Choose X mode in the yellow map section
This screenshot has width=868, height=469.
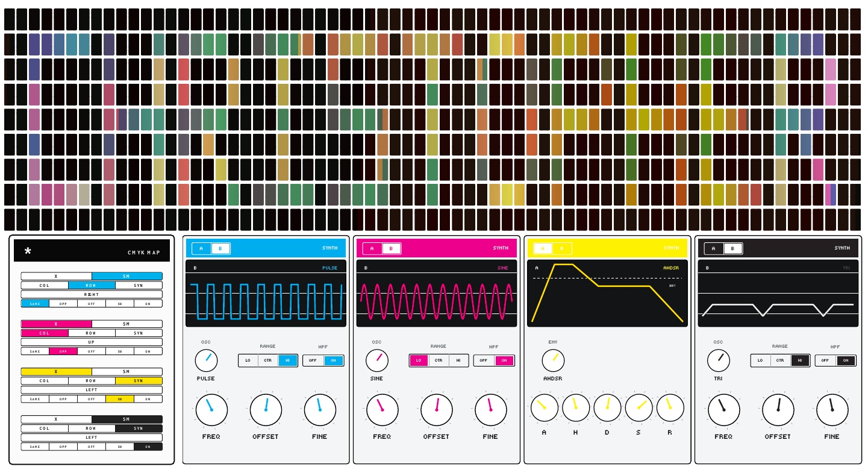coord(56,371)
